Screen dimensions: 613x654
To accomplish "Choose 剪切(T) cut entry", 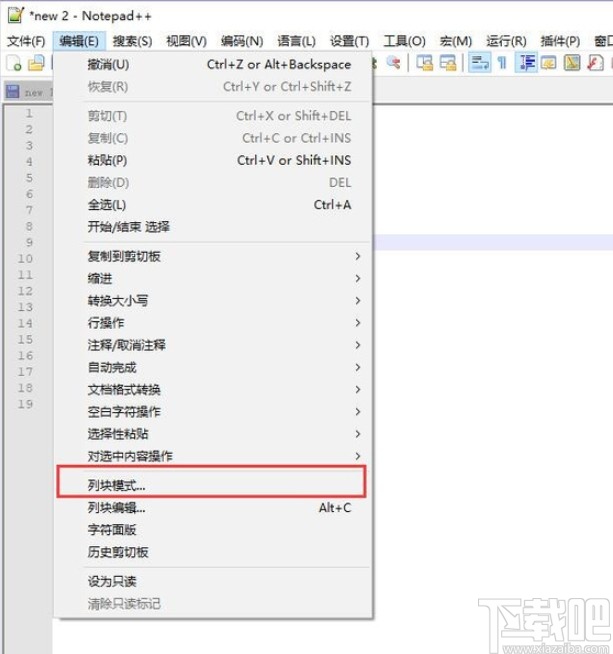I will tap(214, 116).
